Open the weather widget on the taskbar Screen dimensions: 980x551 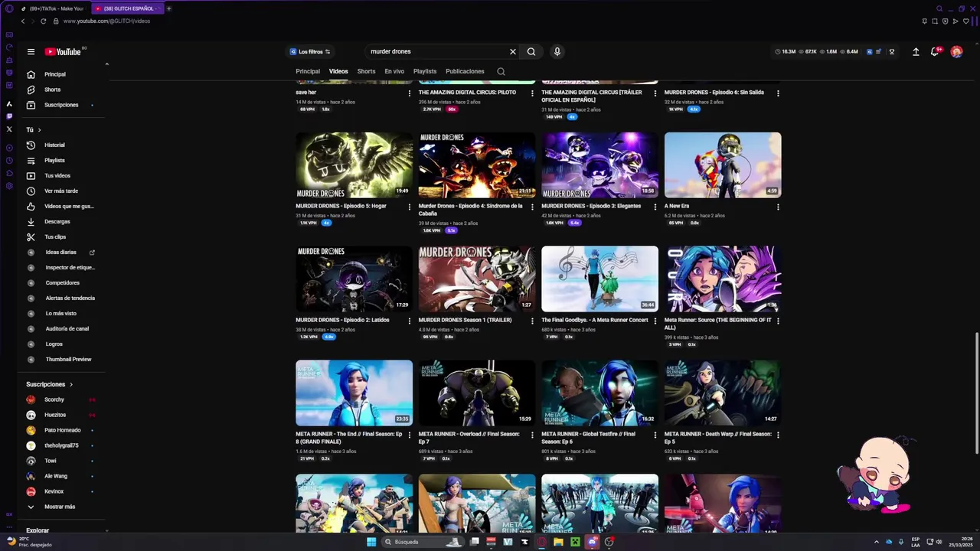pyautogui.click(x=29, y=542)
